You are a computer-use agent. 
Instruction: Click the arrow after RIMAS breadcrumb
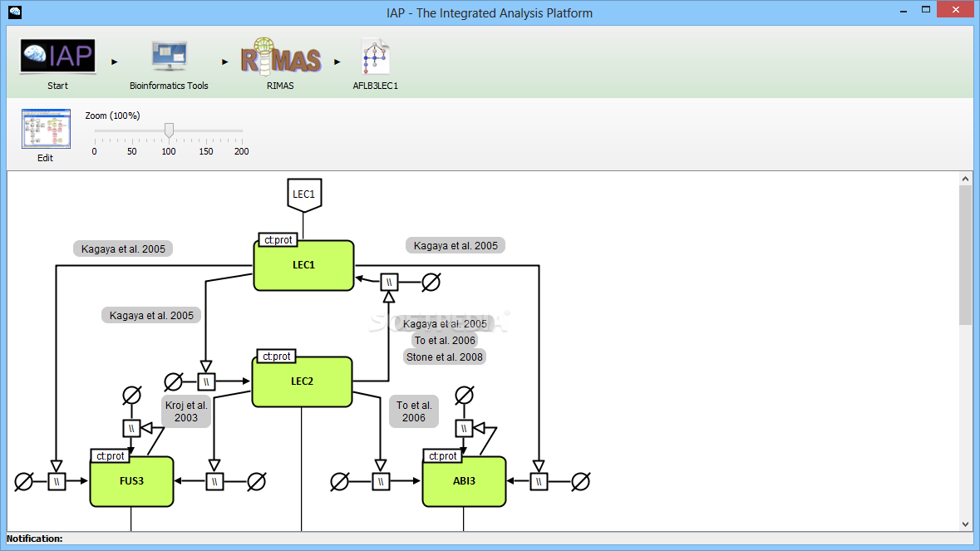(337, 61)
